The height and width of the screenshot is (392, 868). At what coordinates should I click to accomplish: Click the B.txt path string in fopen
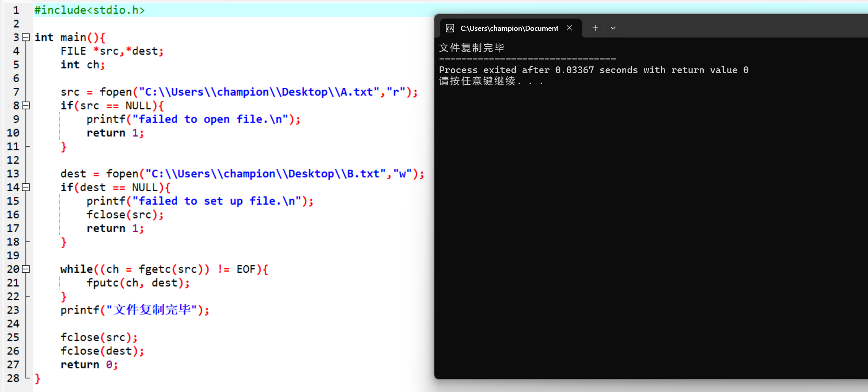click(x=265, y=174)
